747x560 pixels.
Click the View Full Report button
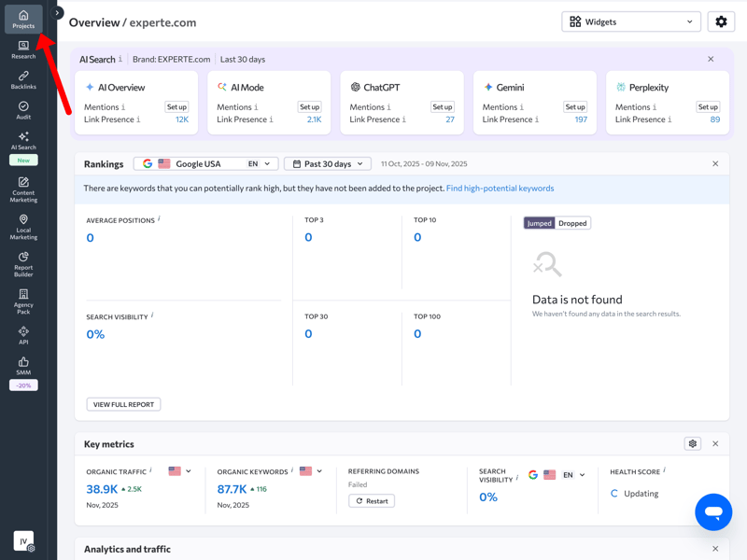[x=123, y=404]
